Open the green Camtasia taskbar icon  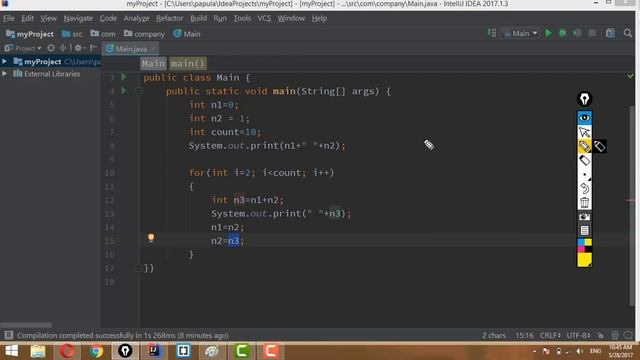point(241,351)
